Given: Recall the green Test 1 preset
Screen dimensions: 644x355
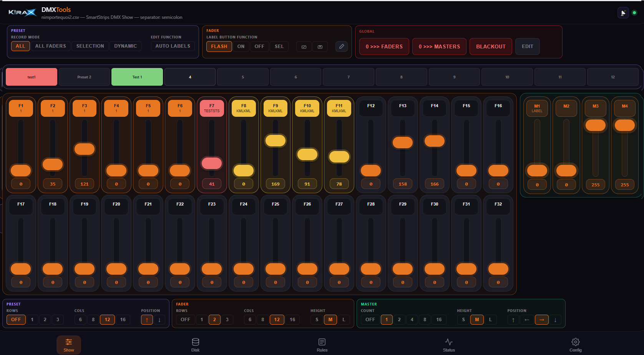Looking at the screenshot, I should pos(137,77).
